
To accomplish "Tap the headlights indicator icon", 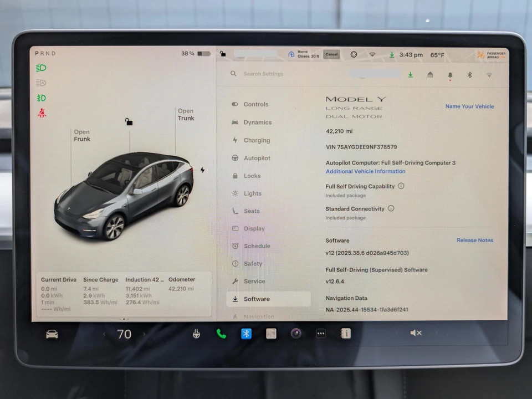I will [x=41, y=68].
